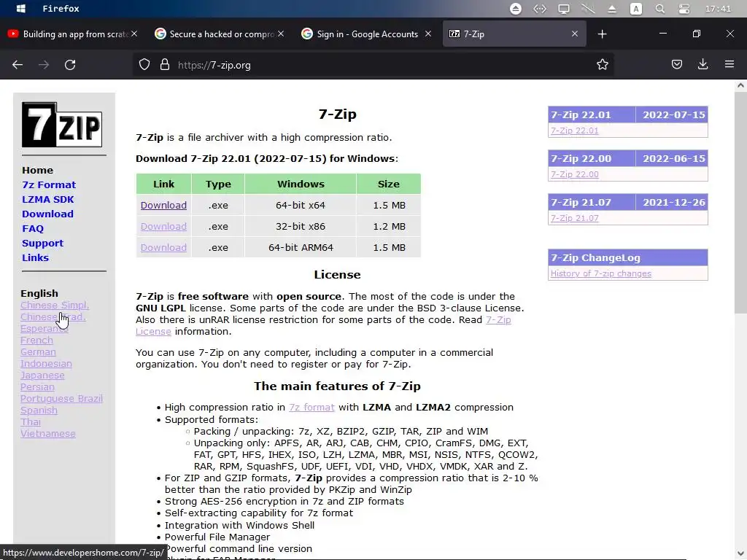Viewport: 747px width, 560px height.
Task: Reload the current page
Action: [70, 65]
